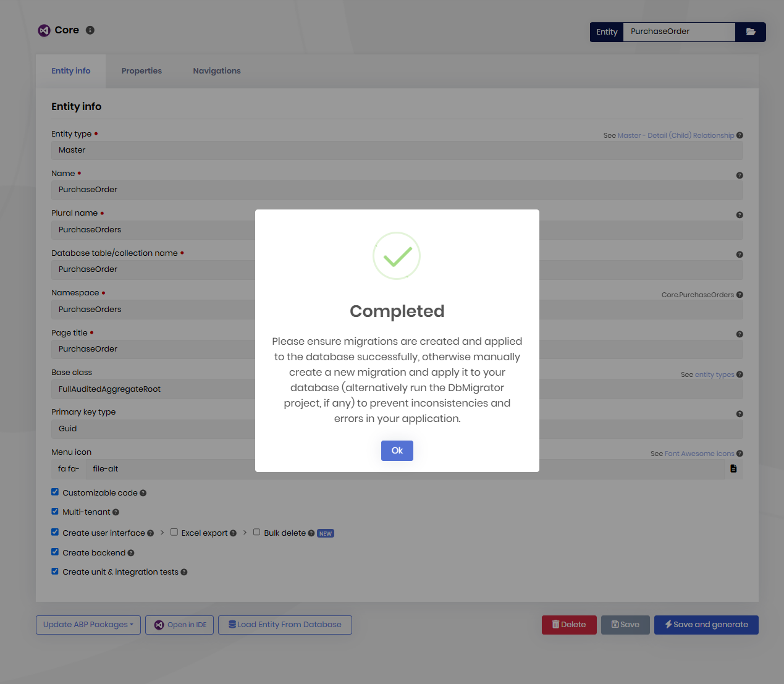
Task: Click help icon beside Create backend
Action: tap(131, 553)
